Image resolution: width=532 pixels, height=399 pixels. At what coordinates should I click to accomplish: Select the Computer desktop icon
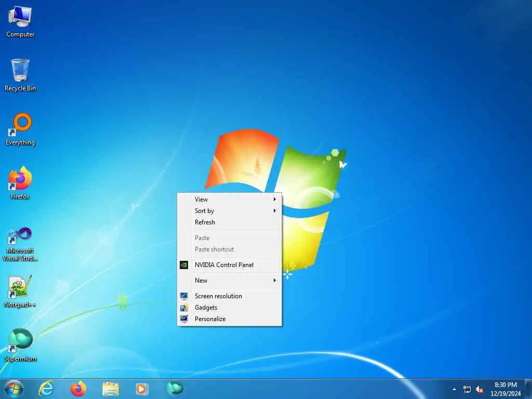[20, 21]
